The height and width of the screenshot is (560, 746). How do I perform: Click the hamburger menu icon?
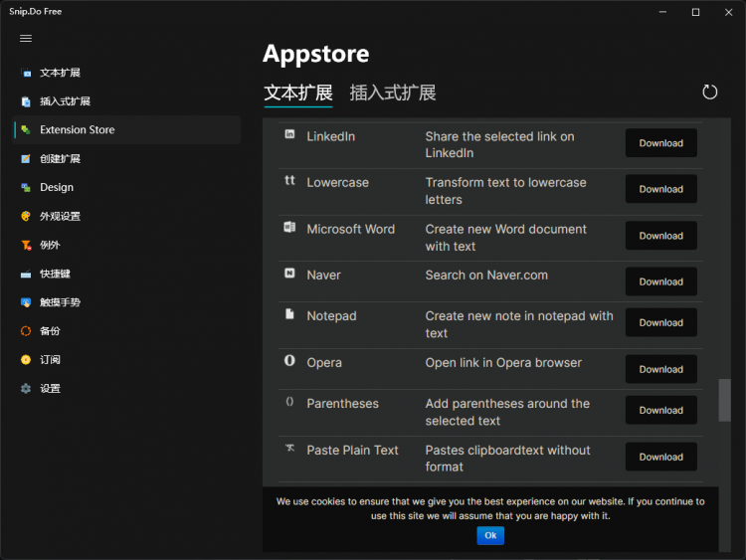26,39
